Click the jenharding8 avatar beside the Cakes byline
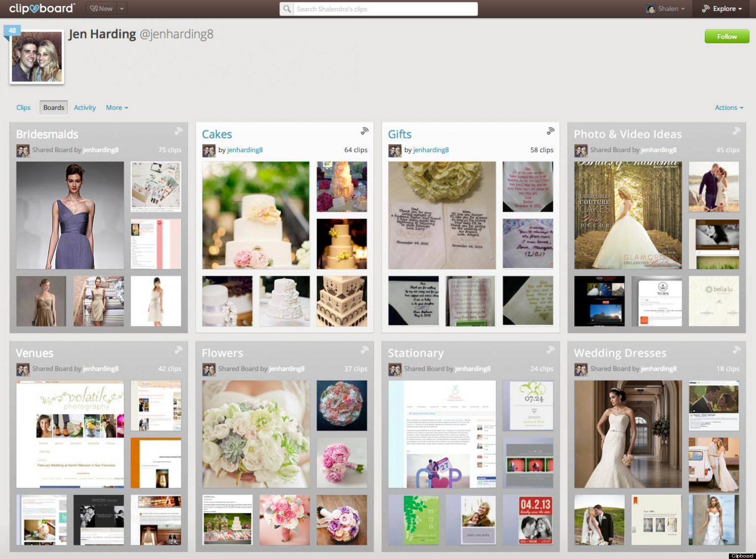Screen dimensions: 756x559 209,150
